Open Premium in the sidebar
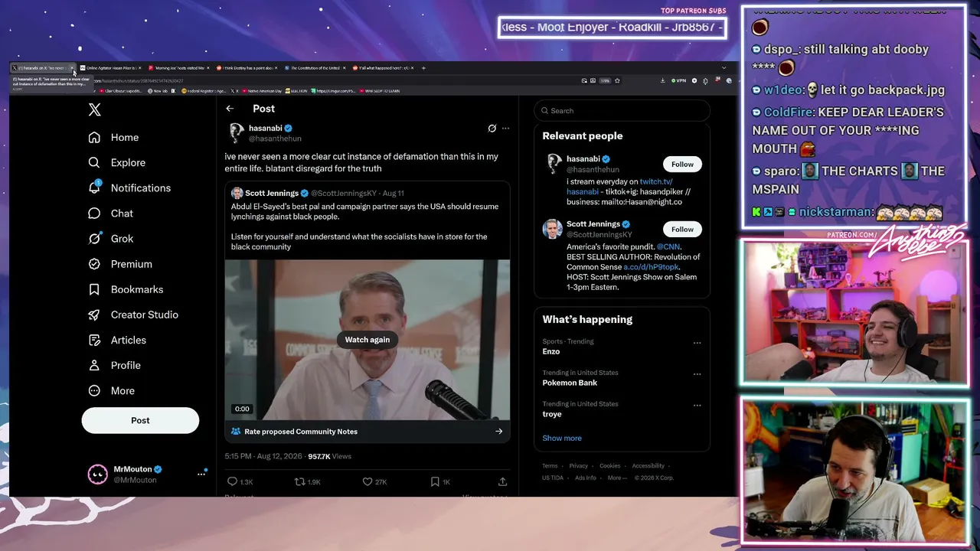 click(119, 264)
